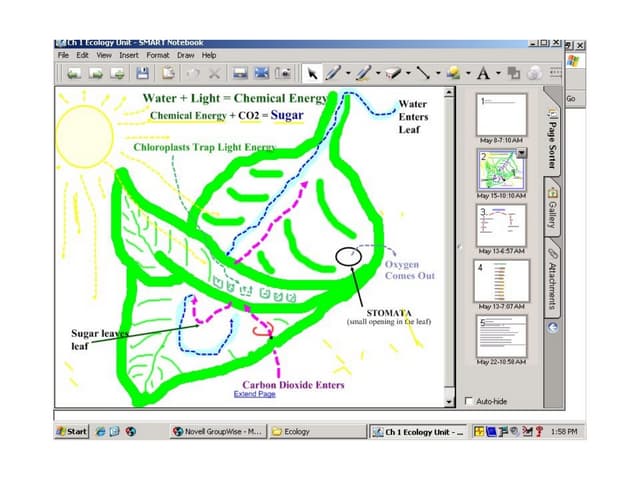Switch to the Gallery tab

pos(552,209)
